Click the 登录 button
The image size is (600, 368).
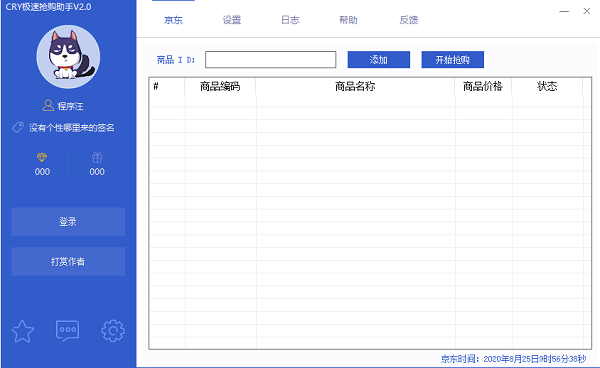(x=68, y=221)
